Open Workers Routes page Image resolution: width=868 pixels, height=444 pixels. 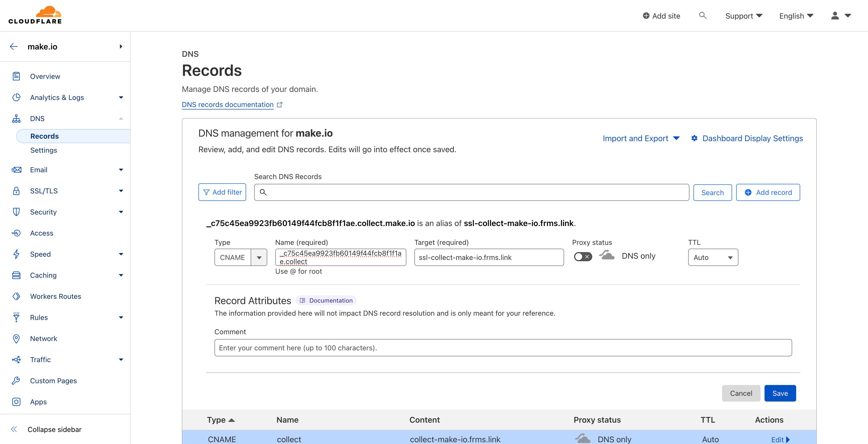(56, 296)
